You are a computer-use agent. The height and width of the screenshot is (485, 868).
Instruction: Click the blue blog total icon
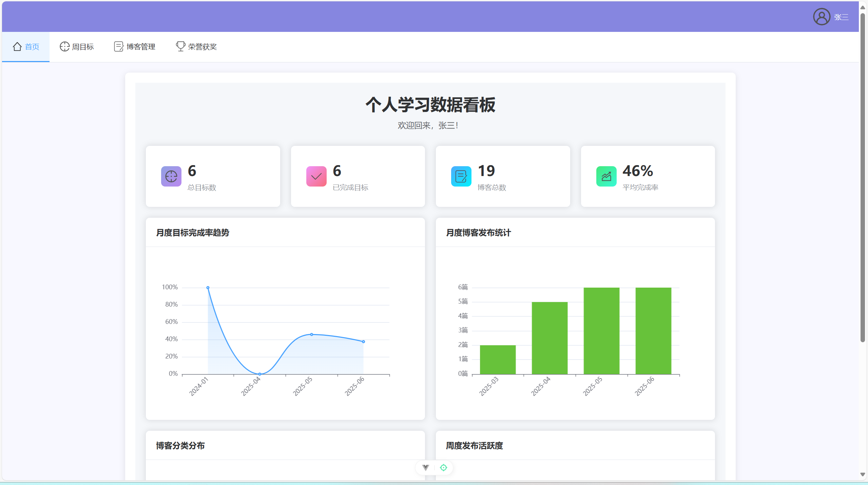pyautogui.click(x=461, y=176)
